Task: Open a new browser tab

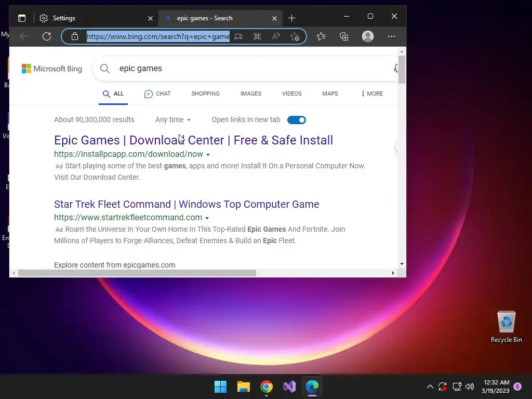Action: click(292, 18)
